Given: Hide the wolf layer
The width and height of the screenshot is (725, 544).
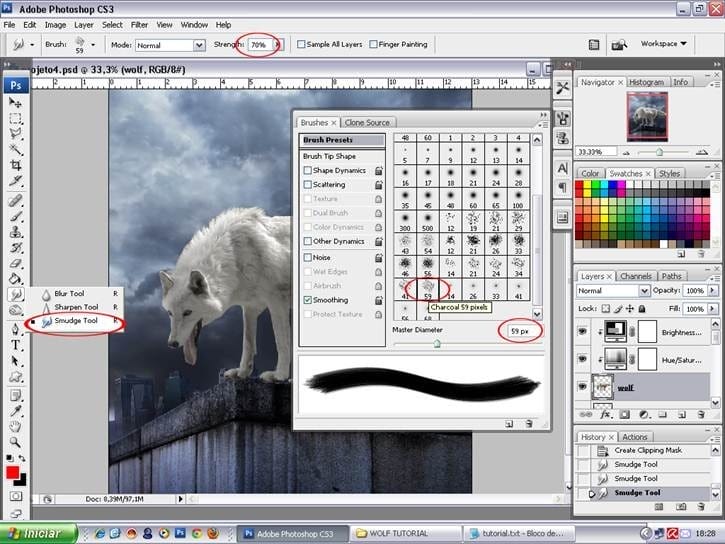Looking at the screenshot, I should click(x=583, y=386).
